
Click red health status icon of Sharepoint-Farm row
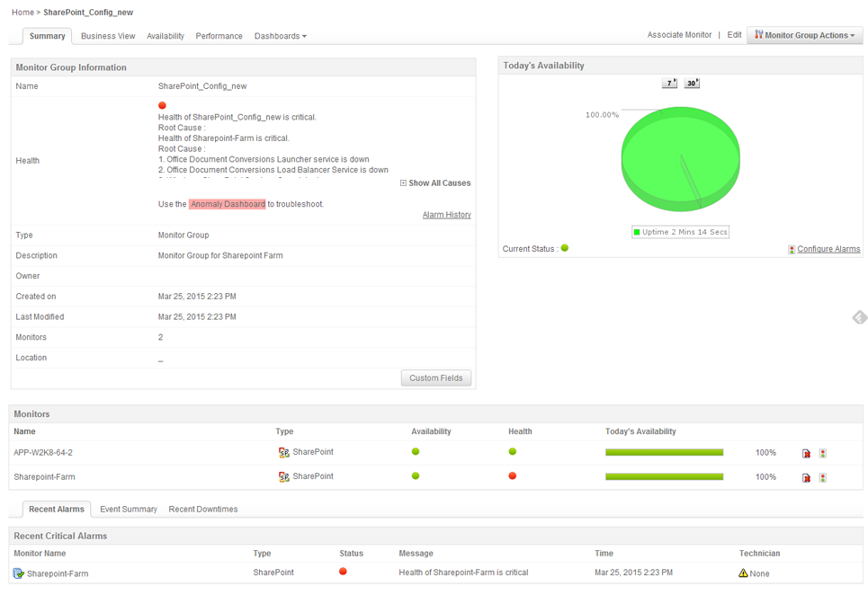[x=513, y=475]
